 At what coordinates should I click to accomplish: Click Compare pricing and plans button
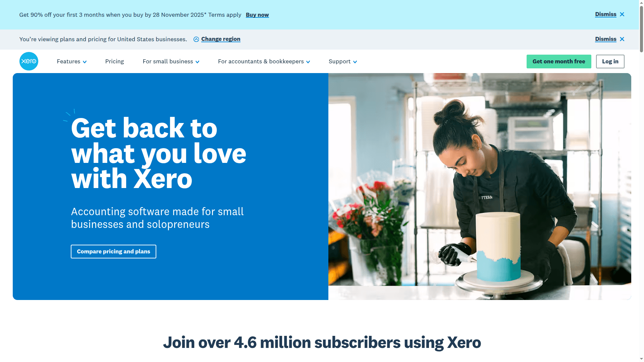click(x=113, y=251)
